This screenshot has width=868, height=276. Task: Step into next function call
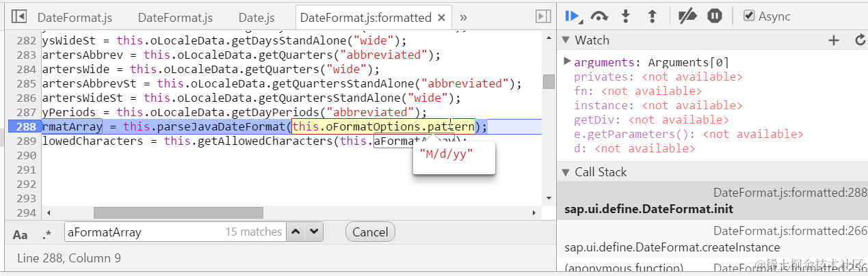click(x=625, y=16)
